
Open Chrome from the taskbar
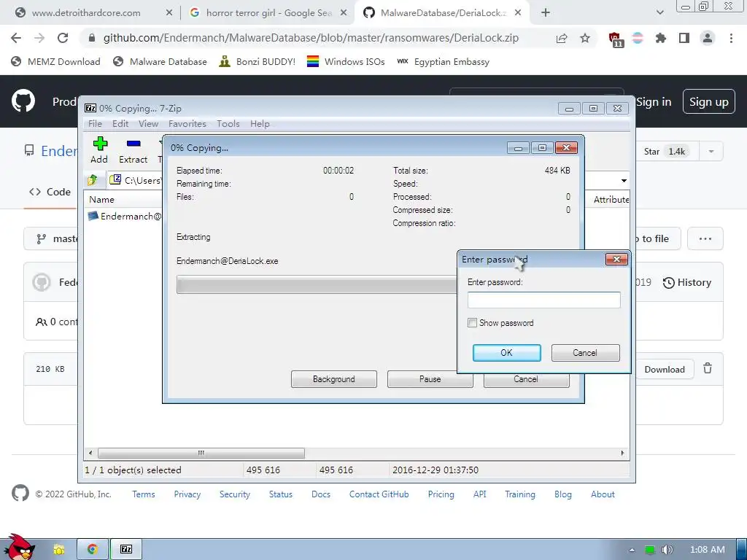tap(93, 550)
